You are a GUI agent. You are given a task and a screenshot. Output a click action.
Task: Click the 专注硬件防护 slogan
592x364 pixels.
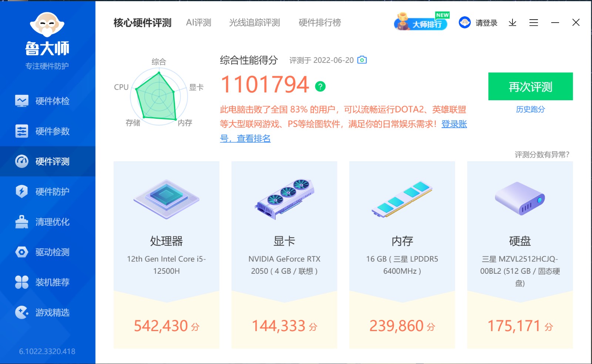[x=47, y=66]
